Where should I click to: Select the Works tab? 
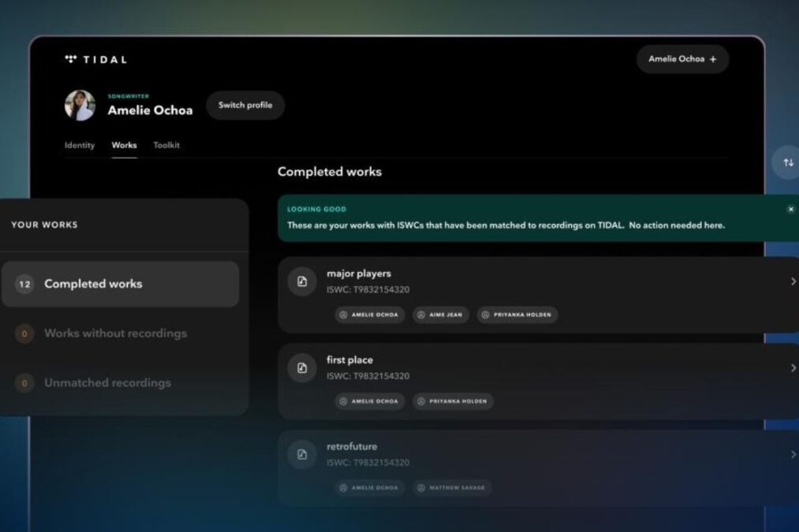[125, 145]
